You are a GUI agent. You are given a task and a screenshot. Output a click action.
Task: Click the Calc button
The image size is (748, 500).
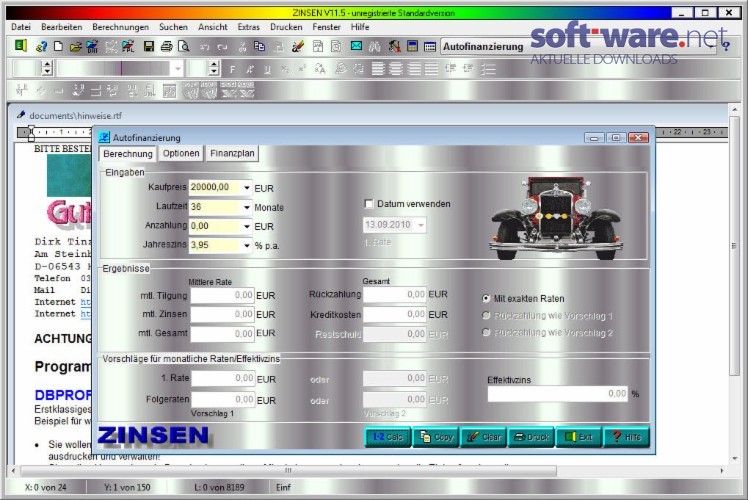[x=388, y=437]
